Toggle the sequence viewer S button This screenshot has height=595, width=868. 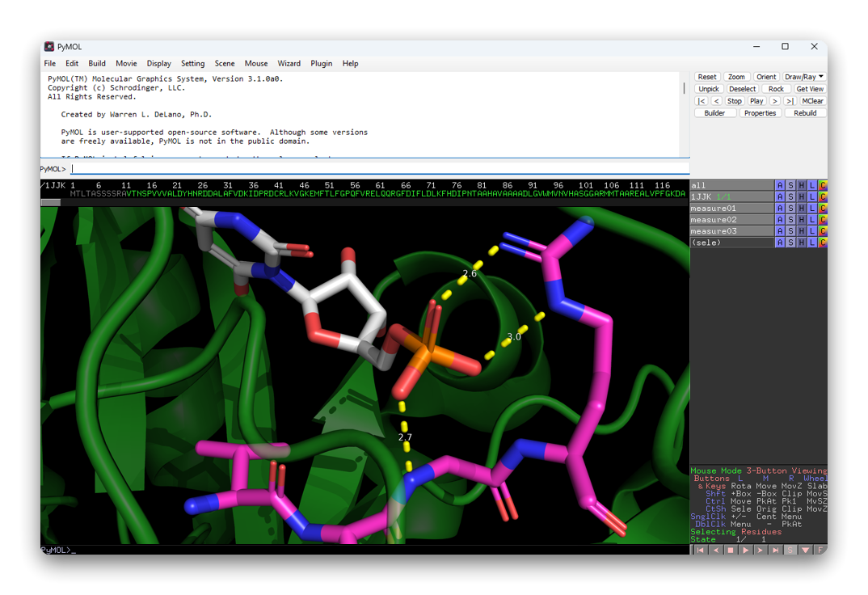pyautogui.click(x=790, y=551)
